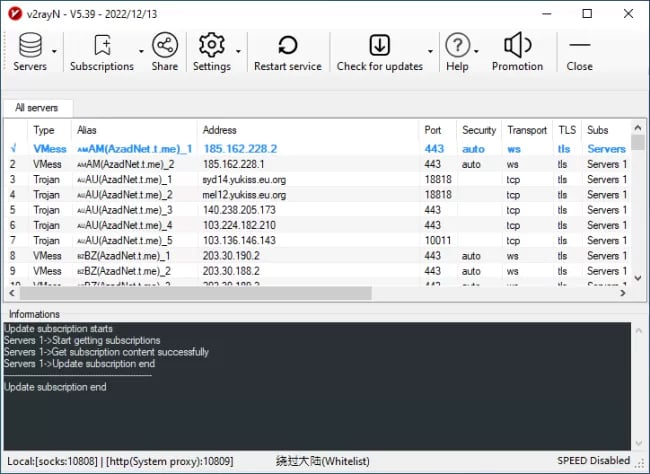The width and height of the screenshot is (650, 474).
Task: Click server list scroll down arrow
Action: tap(638, 278)
